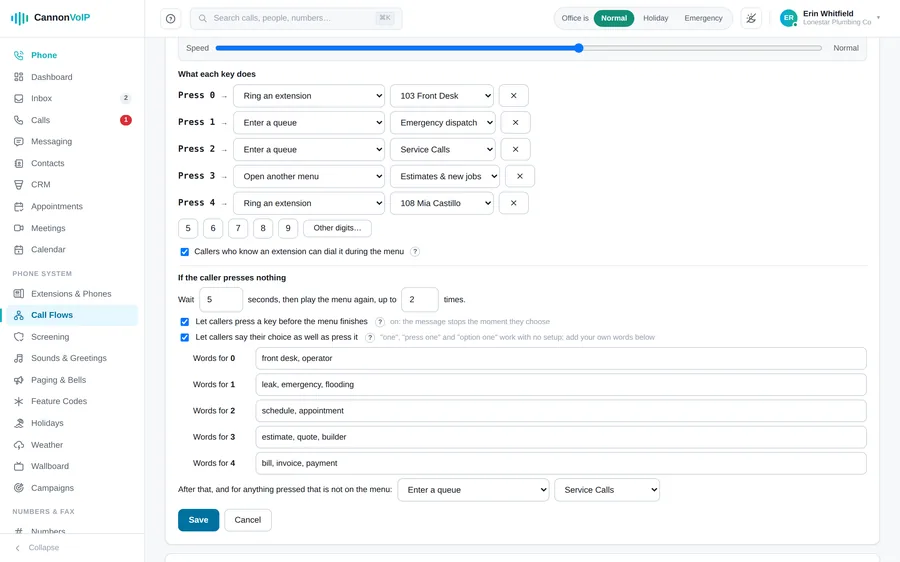Open Dashboard via its grid icon
Image resolution: width=900 pixels, height=562 pixels.
point(19,77)
